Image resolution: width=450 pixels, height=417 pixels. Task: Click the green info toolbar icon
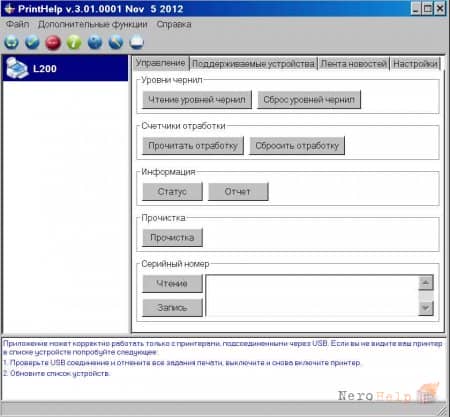coord(74,42)
